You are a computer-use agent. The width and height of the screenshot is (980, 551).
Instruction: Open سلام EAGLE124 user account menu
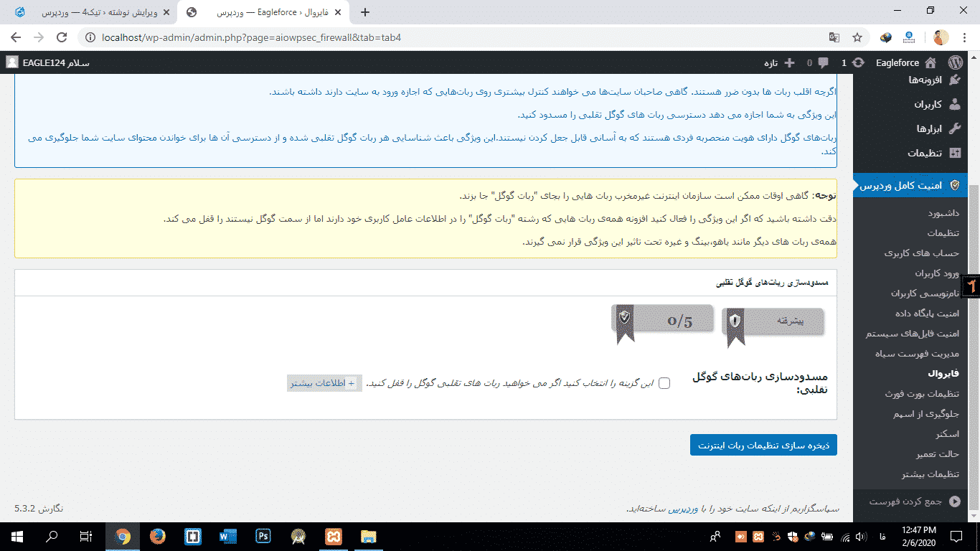(x=48, y=62)
